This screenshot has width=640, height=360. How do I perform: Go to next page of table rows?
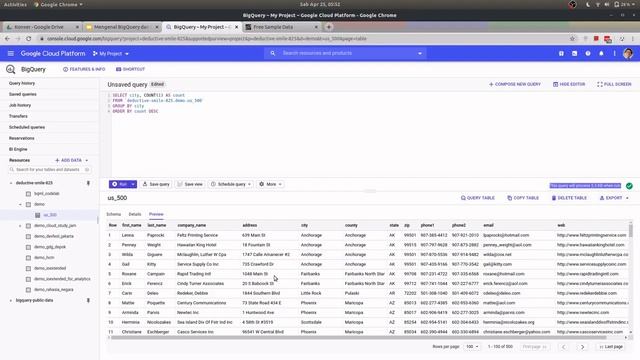pyautogui.click(x=582, y=347)
